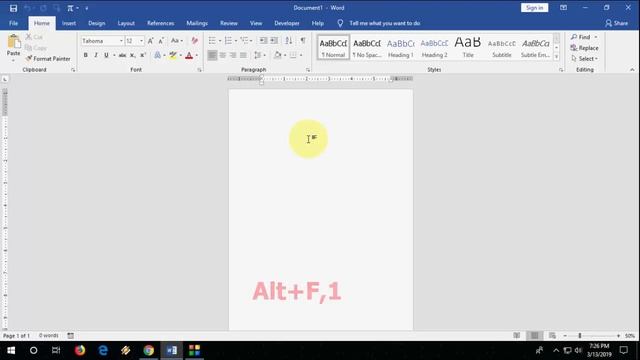Screen dimensions: 640x360
Task: Toggle numbered list formatting
Action: 228,40
